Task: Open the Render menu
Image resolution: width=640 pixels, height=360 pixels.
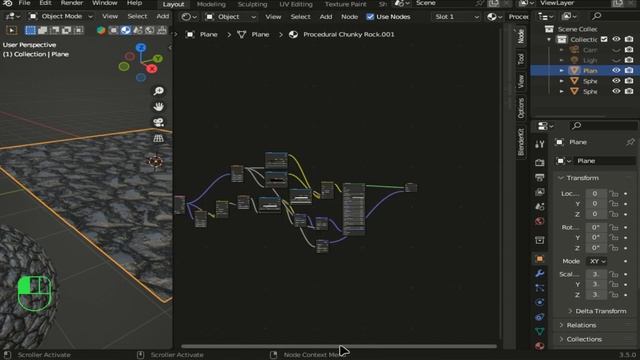Action: click(x=72, y=3)
